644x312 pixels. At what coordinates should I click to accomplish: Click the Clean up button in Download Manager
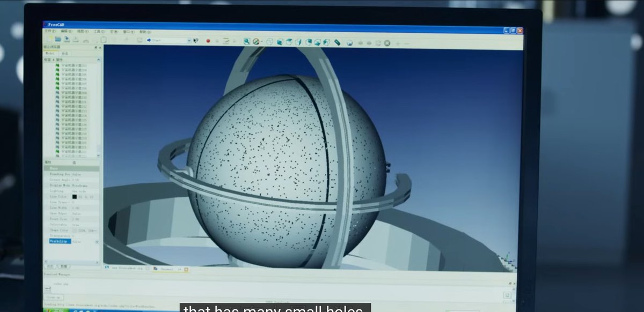tap(54, 296)
